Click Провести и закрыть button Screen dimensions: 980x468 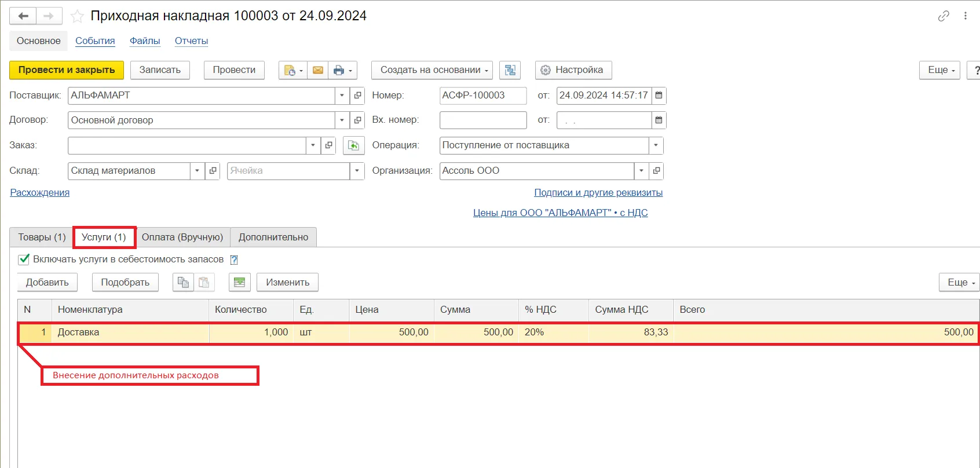[67, 70]
